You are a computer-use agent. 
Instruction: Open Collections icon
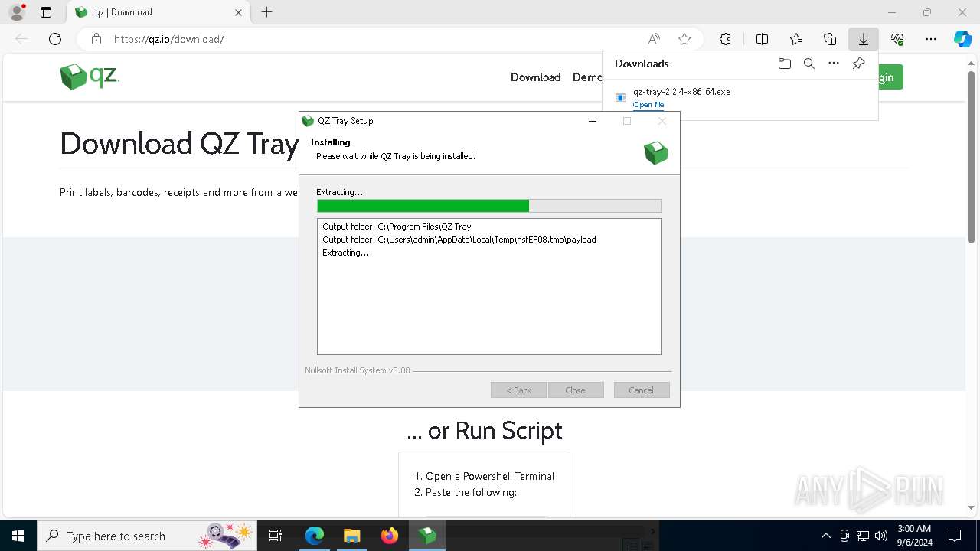coord(830,39)
